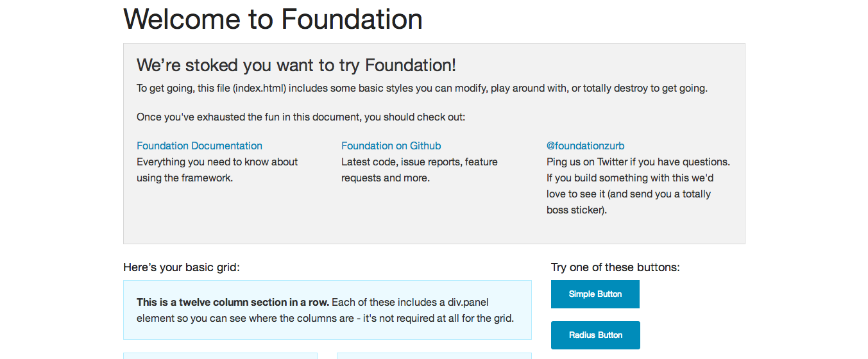The width and height of the screenshot is (868, 359).
Task: Open the Foundation Documentation link
Action: (200, 146)
